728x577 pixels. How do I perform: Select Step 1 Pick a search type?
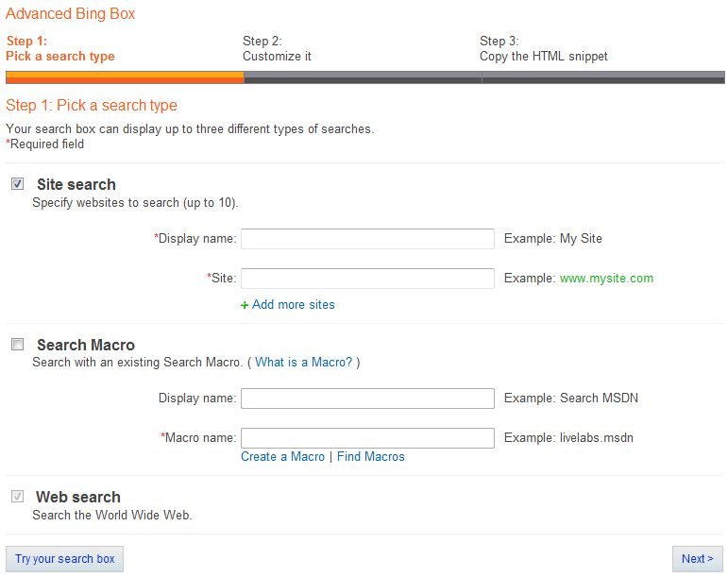[x=59, y=49]
